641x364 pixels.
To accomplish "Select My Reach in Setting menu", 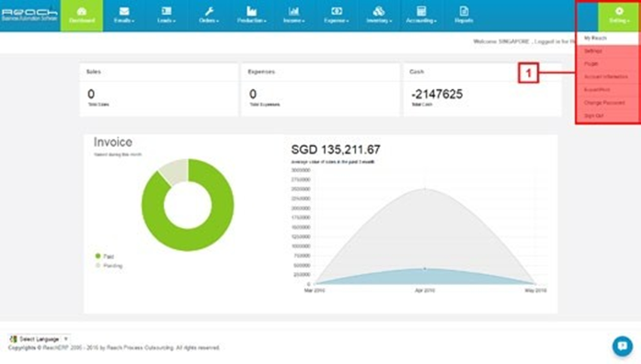I will coord(608,38).
